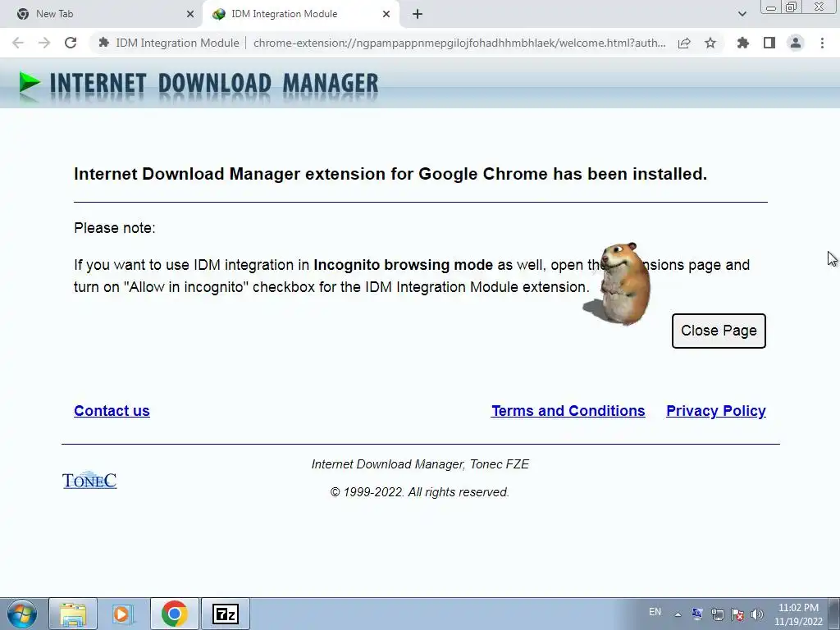Click the Close Page button
Image resolution: width=840 pixels, height=630 pixels.
coord(719,331)
